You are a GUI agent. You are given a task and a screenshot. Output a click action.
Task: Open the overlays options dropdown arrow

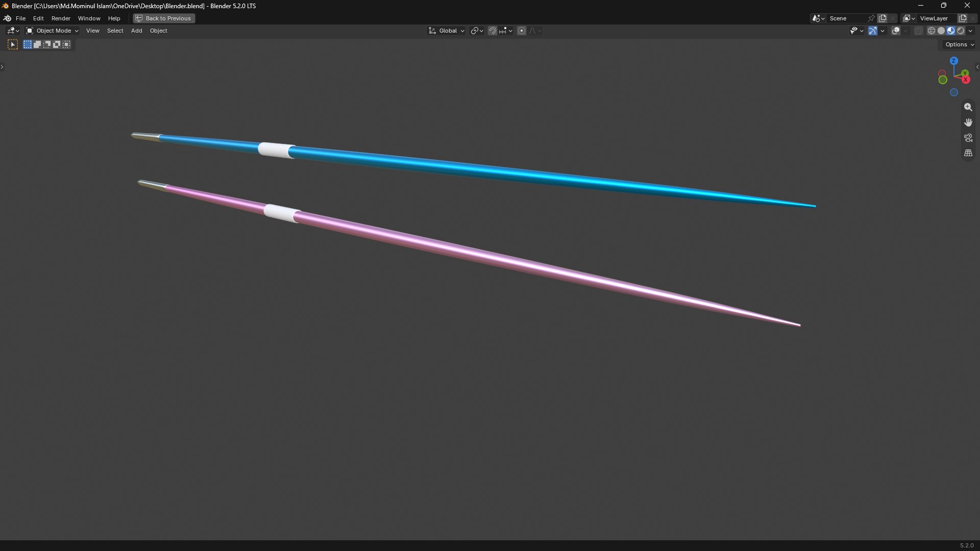(905, 31)
